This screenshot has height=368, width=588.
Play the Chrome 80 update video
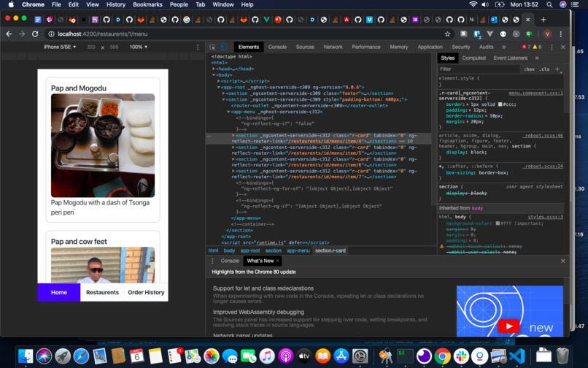(x=508, y=326)
